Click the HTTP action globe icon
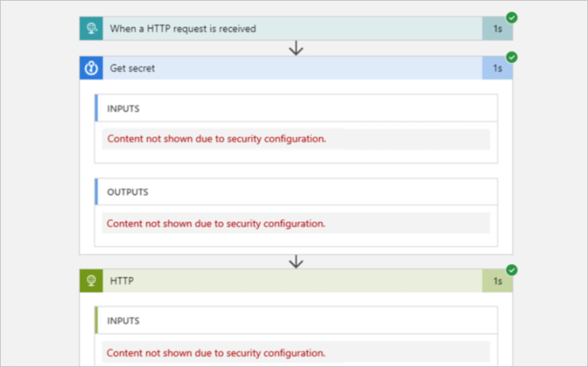This screenshot has width=588, height=367. [91, 281]
